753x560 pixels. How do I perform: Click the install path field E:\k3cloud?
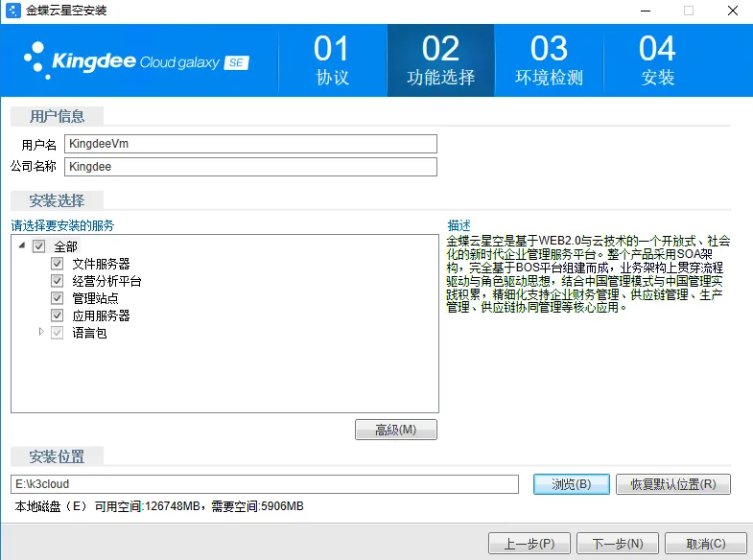(x=265, y=484)
